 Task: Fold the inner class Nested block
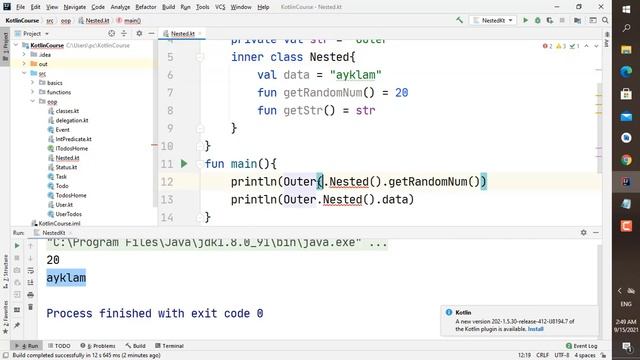tap(200, 57)
